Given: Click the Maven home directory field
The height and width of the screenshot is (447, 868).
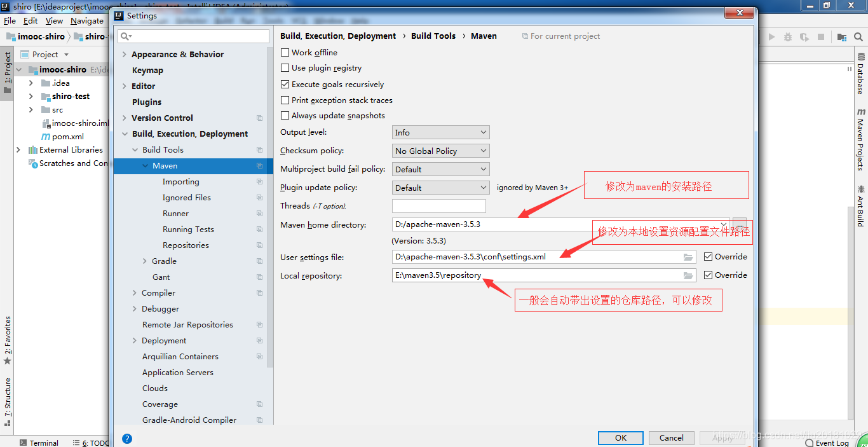Looking at the screenshot, I should (x=560, y=224).
